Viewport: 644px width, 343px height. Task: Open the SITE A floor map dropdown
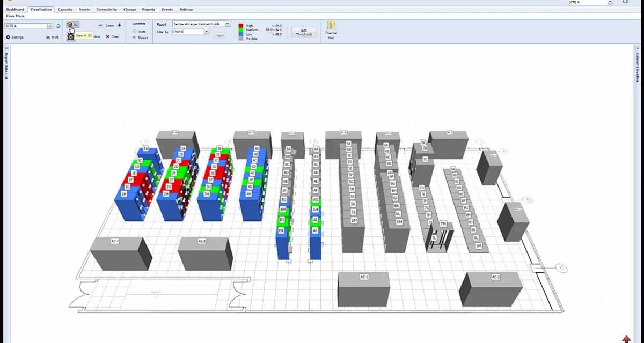(x=50, y=26)
